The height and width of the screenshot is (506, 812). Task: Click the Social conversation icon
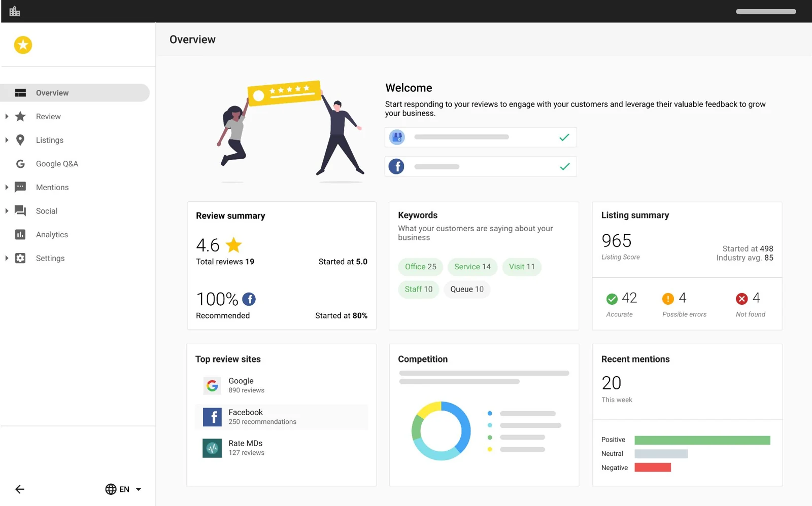coord(20,211)
